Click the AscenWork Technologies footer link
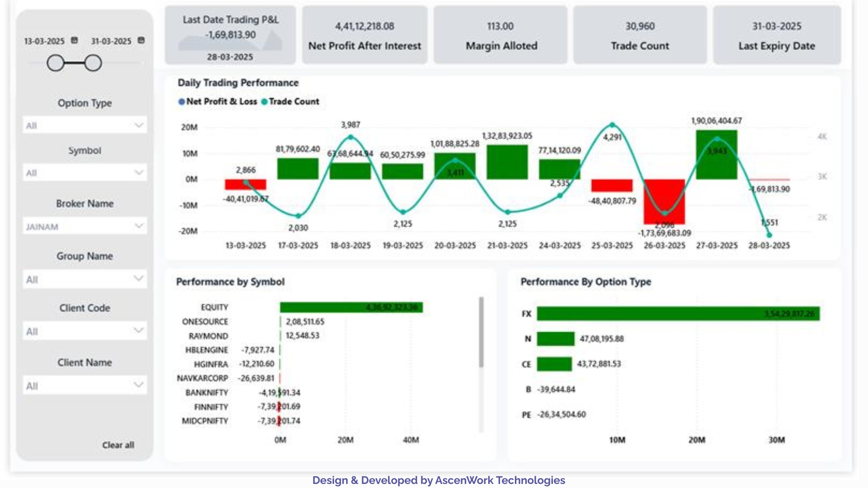This screenshot has height=488, width=868. 500,480
